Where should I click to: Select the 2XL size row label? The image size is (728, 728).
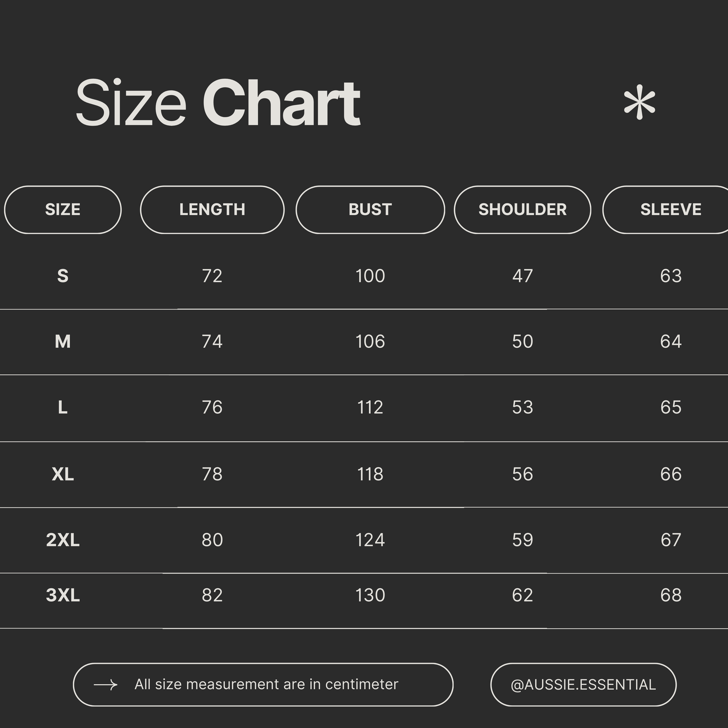[63, 540]
